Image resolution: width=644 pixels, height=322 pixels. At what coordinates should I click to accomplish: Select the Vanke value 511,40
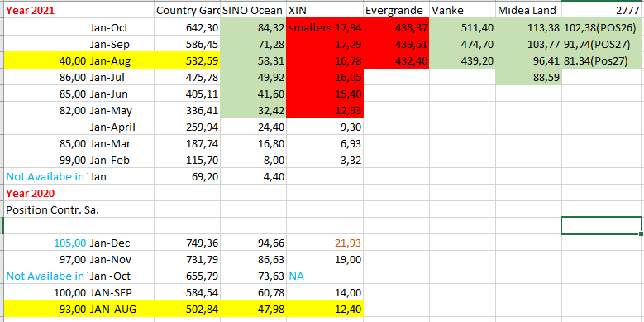pos(462,27)
